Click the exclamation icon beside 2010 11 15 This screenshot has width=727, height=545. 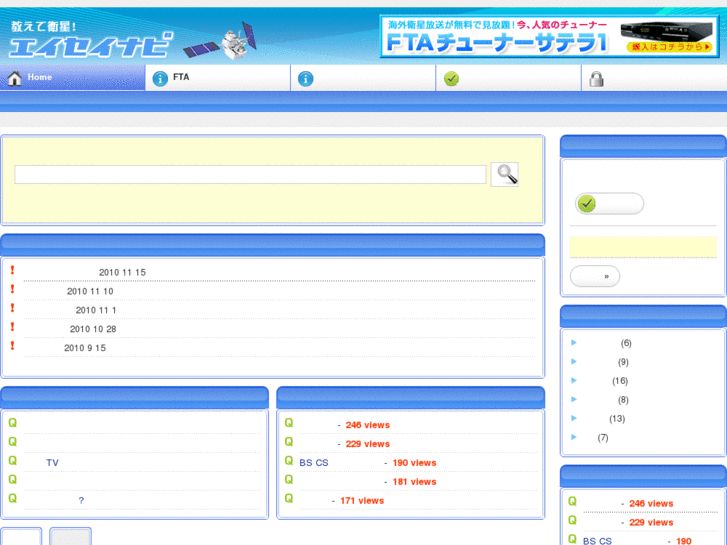13,270
